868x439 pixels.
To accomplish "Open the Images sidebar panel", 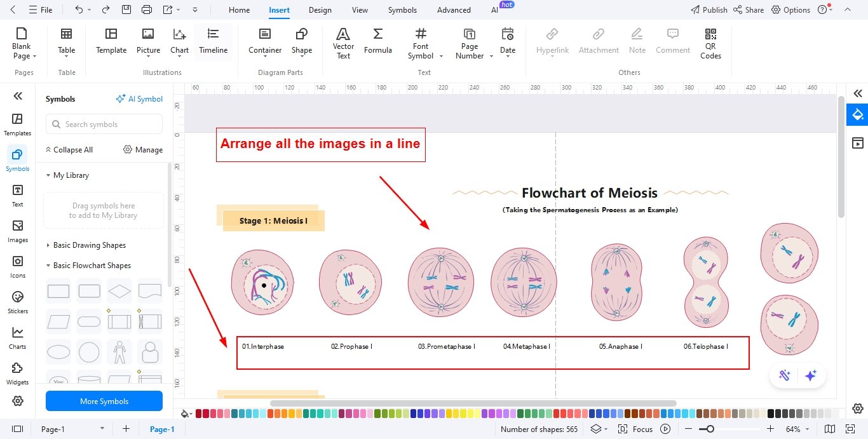I will pyautogui.click(x=18, y=231).
